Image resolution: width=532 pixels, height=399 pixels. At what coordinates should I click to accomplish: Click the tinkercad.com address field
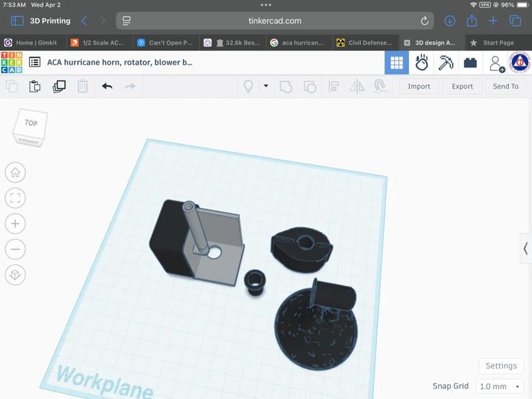pos(275,21)
